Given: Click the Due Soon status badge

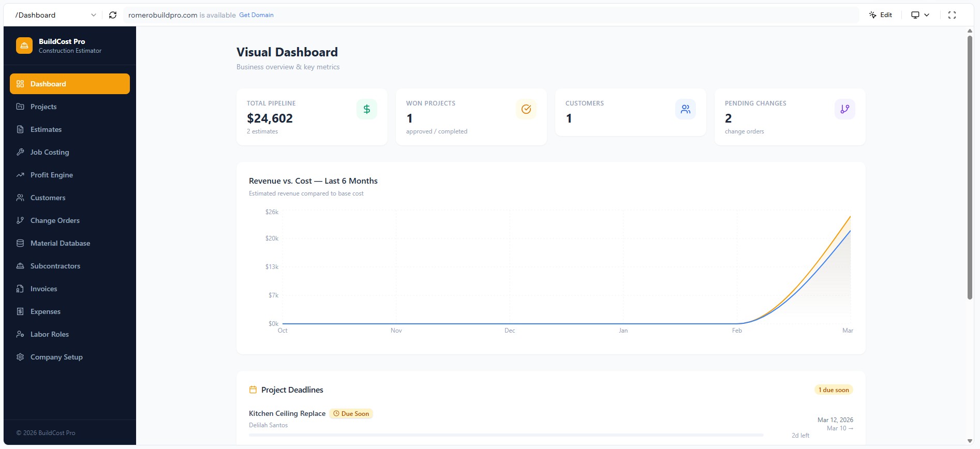Looking at the screenshot, I should click(x=351, y=414).
